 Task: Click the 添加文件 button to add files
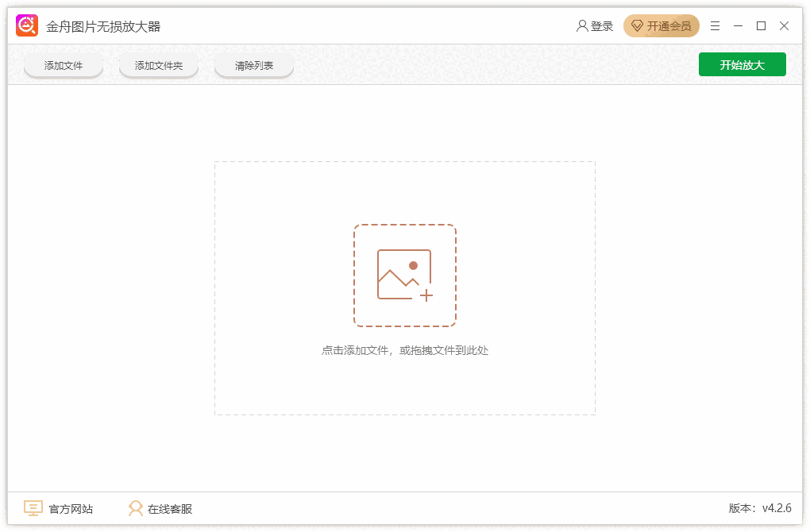tap(63, 66)
